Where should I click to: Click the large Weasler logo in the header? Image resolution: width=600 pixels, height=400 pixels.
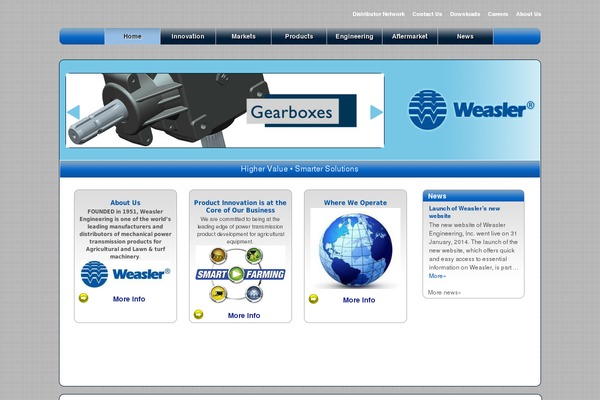tap(471, 110)
